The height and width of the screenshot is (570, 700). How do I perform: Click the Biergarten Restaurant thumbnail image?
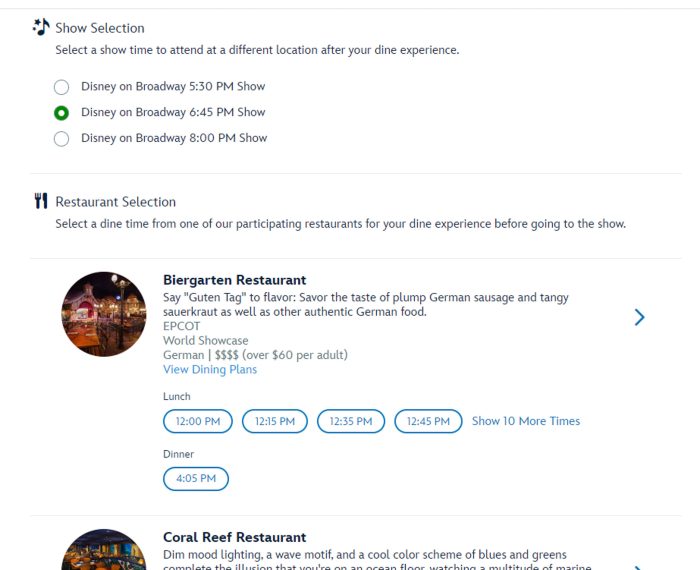click(104, 314)
